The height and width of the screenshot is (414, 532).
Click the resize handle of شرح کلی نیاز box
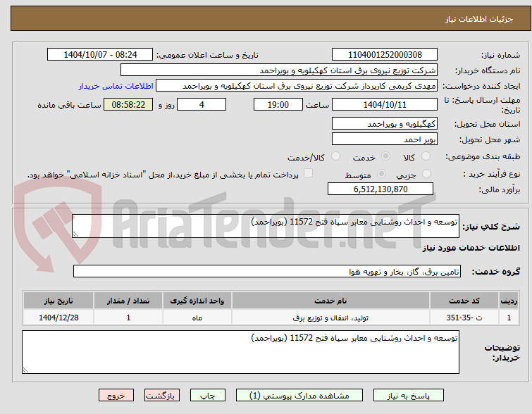coord(75,234)
